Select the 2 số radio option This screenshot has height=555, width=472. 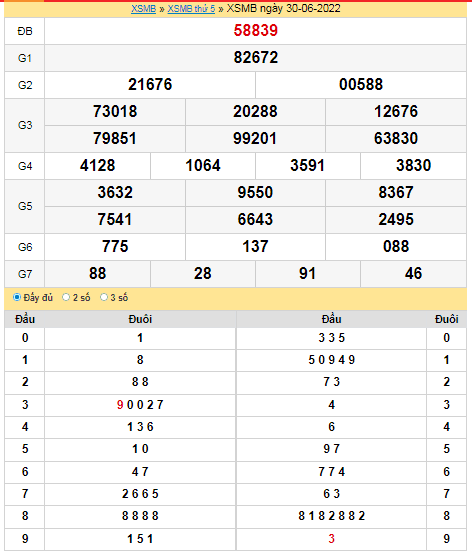pos(66,297)
